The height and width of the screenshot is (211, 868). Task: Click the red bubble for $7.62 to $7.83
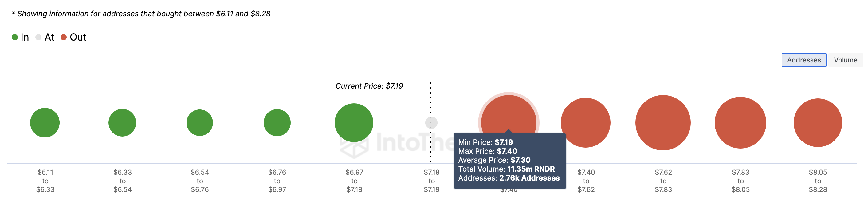pyautogui.click(x=663, y=123)
